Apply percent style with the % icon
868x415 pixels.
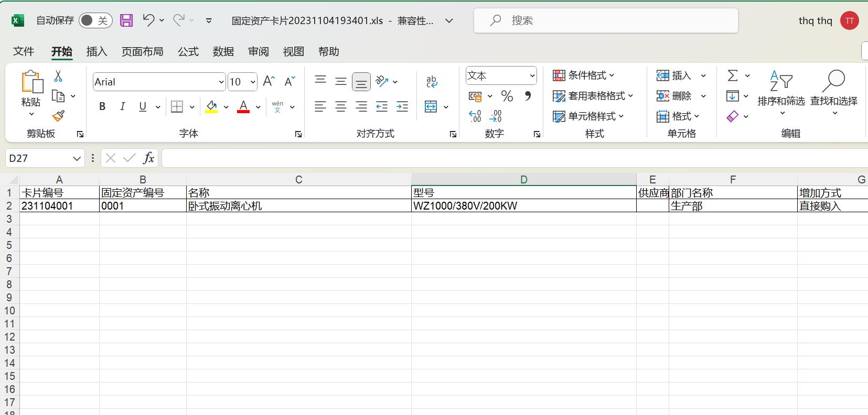(x=507, y=96)
